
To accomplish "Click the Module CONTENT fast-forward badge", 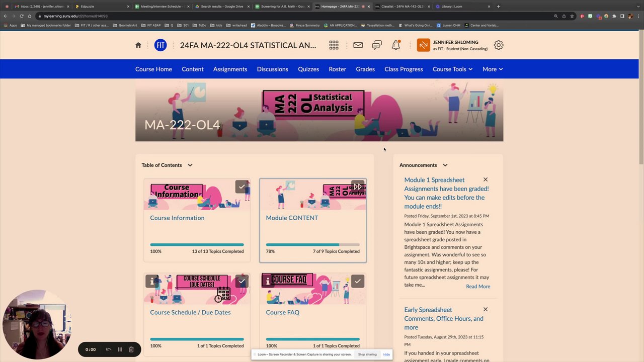I will pyautogui.click(x=358, y=187).
